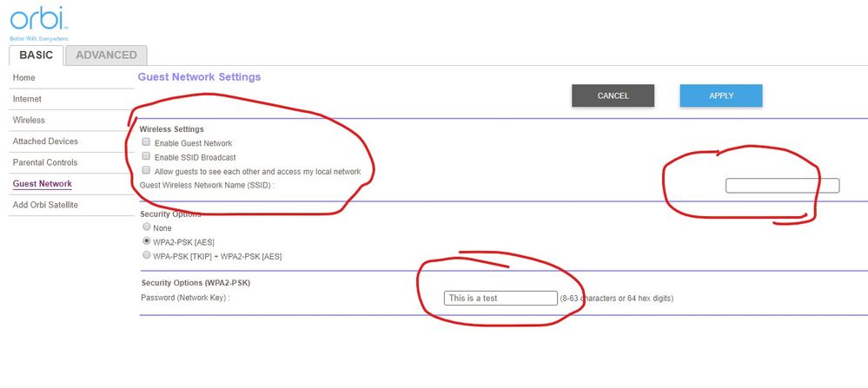
Task: Click the 'Password (Network Key)' label
Action: 185,298
